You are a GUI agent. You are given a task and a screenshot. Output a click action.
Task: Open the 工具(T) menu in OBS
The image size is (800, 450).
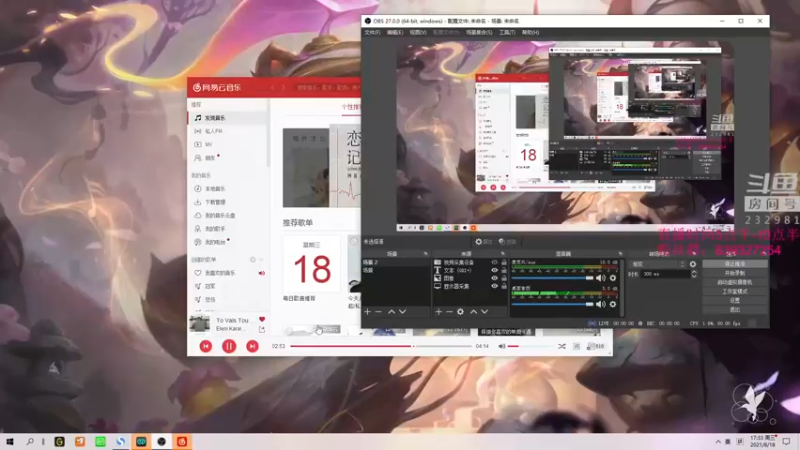[507, 32]
